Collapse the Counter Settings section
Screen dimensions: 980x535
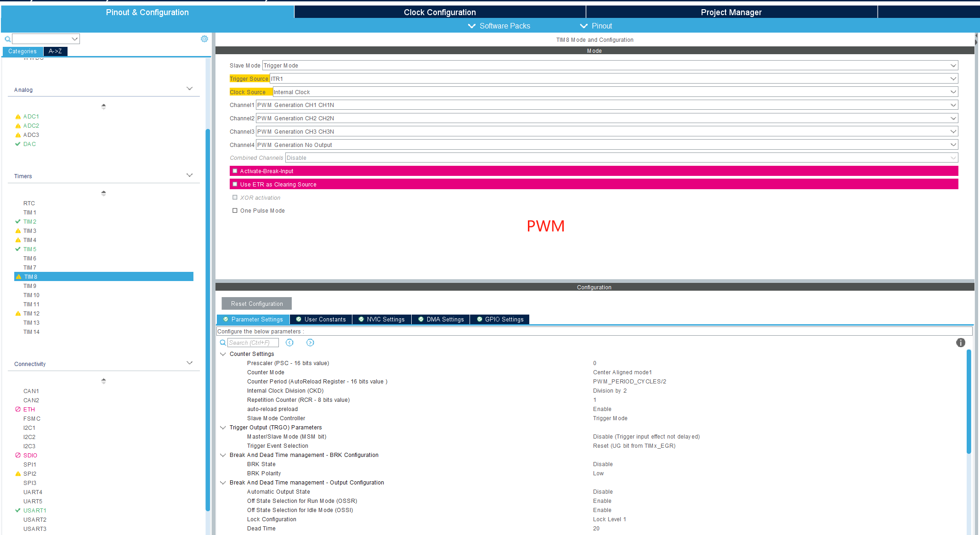point(223,354)
